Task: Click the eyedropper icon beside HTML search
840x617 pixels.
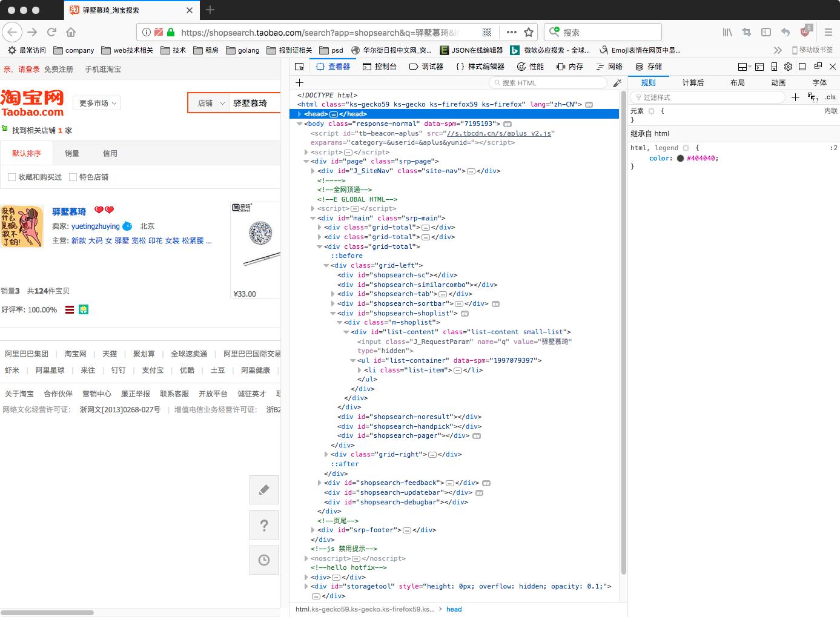Action: point(617,83)
